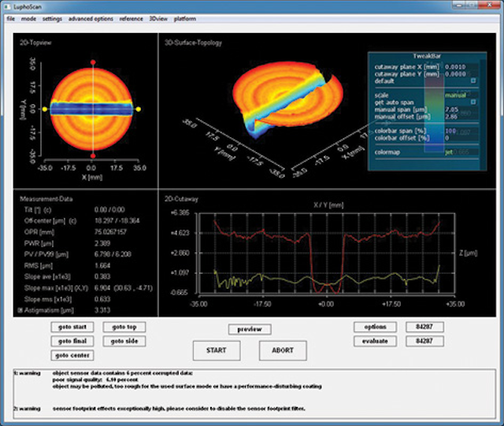504x426 pixels.
Task: Edit cutaway plane Y value 0.0000
Action: (455, 74)
